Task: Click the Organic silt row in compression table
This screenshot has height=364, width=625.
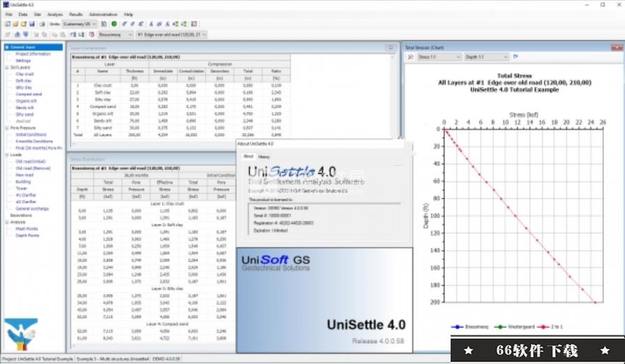Action: pyautogui.click(x=181, y=114)
